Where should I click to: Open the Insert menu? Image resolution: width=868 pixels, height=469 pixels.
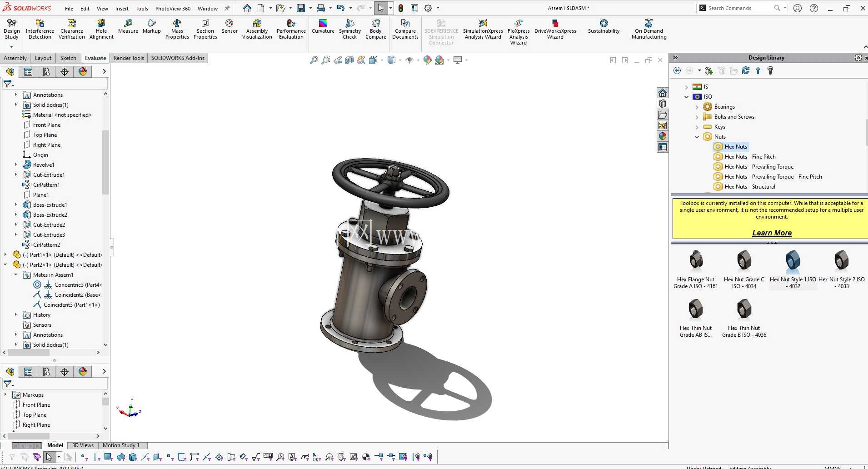(x=122, y=8)
